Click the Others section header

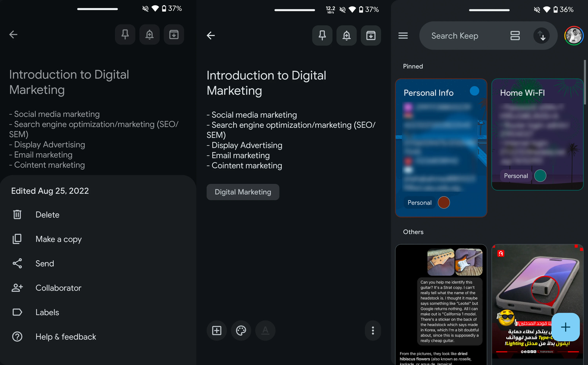click(x=413, y=232)
